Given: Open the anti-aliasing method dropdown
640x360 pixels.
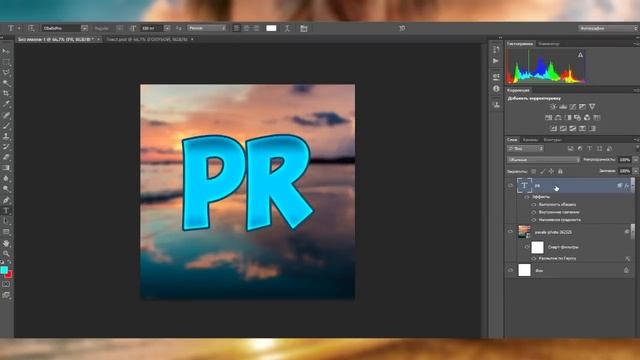Looking at the screenshot, I should [207, 28].
